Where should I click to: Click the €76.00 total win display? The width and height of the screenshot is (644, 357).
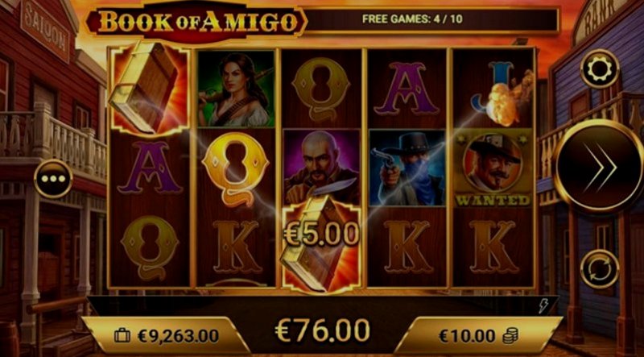(x=322, y=330)
